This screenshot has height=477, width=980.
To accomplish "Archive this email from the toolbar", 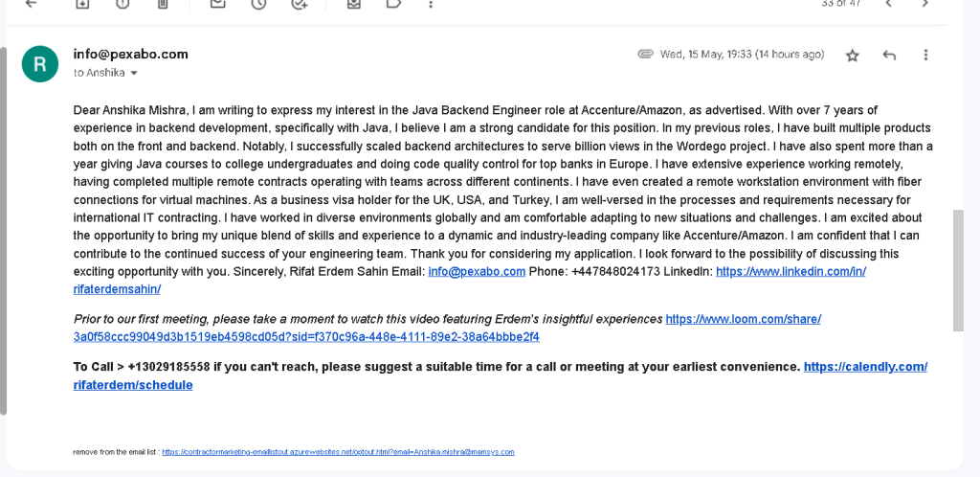I will coord(82,3).
